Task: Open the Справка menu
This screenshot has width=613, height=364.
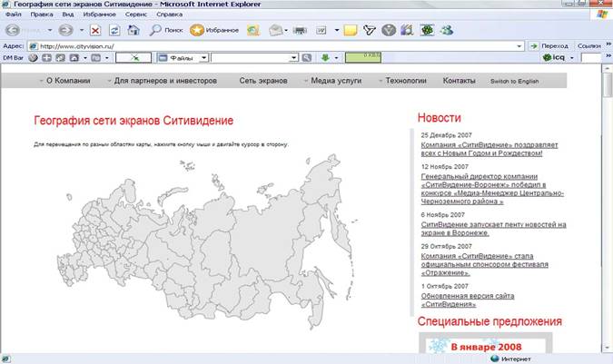Action: pyautogui.click(x=169, y=14)
